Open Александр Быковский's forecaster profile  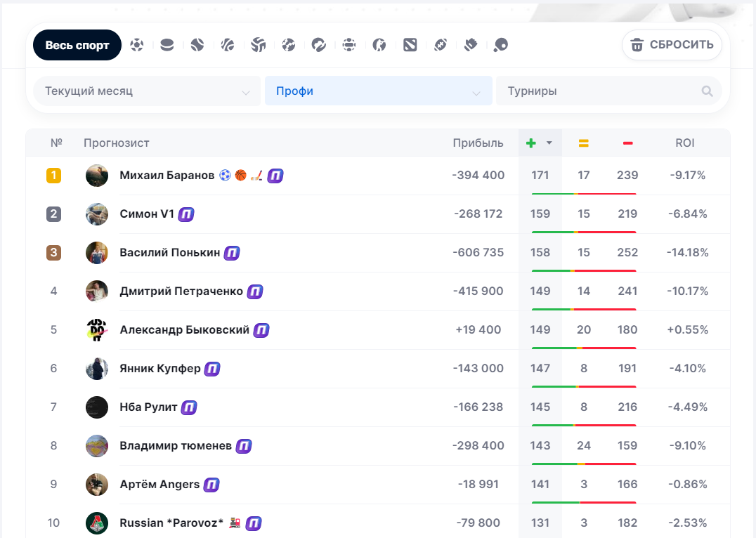point(184,330)
